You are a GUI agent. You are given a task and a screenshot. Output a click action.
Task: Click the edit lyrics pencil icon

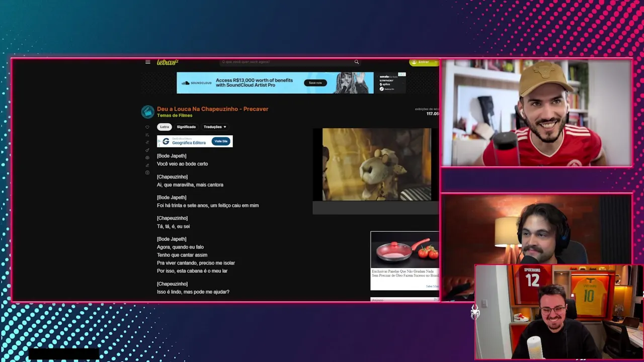(147, 165)
